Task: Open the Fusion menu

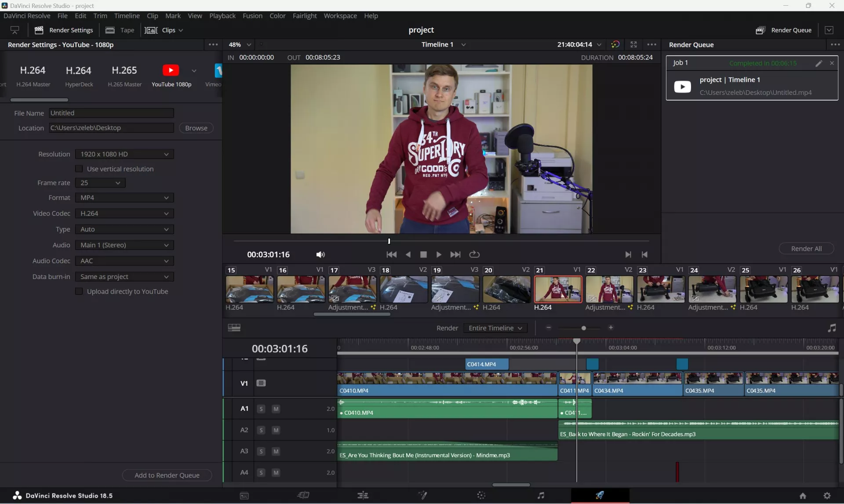Action: point(252,16)
